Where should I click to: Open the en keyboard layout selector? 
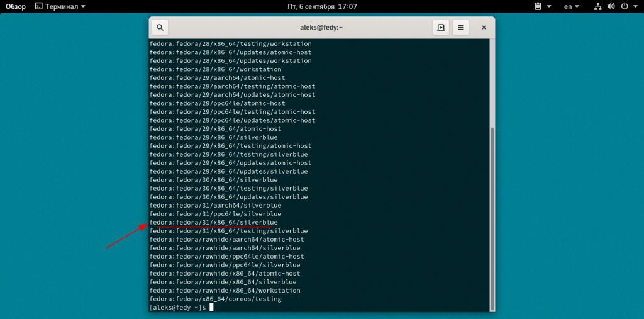point(572,6)
